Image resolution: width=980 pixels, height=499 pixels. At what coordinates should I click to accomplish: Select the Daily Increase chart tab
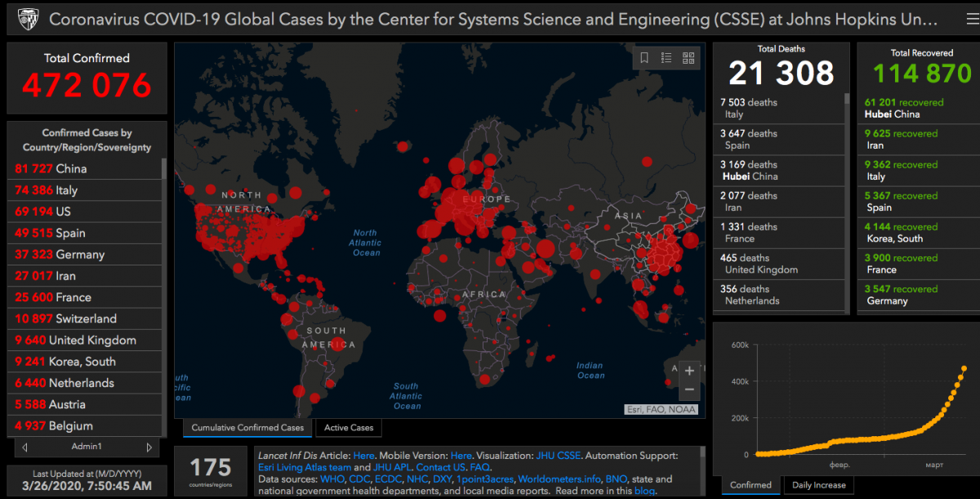pyautogui.click(x=819, y=485)
